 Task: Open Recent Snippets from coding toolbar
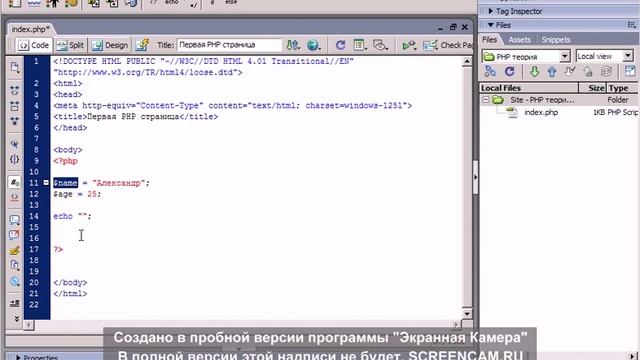pyautogui.click(x=15, y=265)
